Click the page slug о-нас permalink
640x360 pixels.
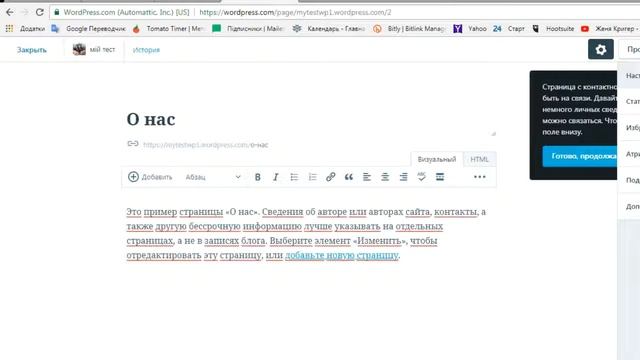click(259, 145)
